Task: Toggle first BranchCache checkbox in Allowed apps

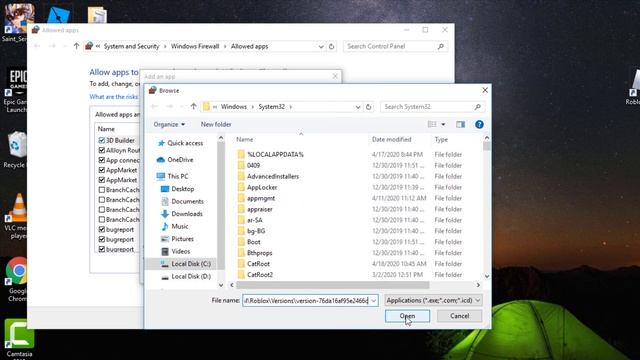Action: coord(102,190)
